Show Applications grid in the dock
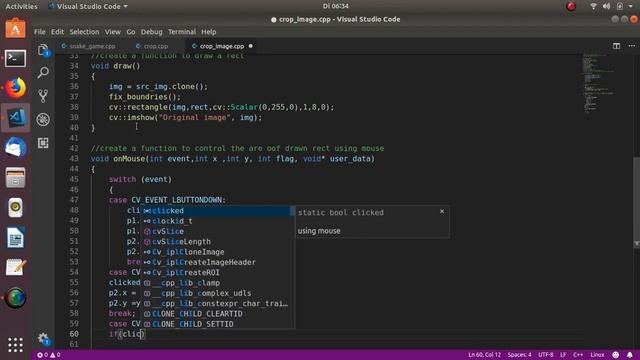 pyautogui.click(x=16, y=345)
